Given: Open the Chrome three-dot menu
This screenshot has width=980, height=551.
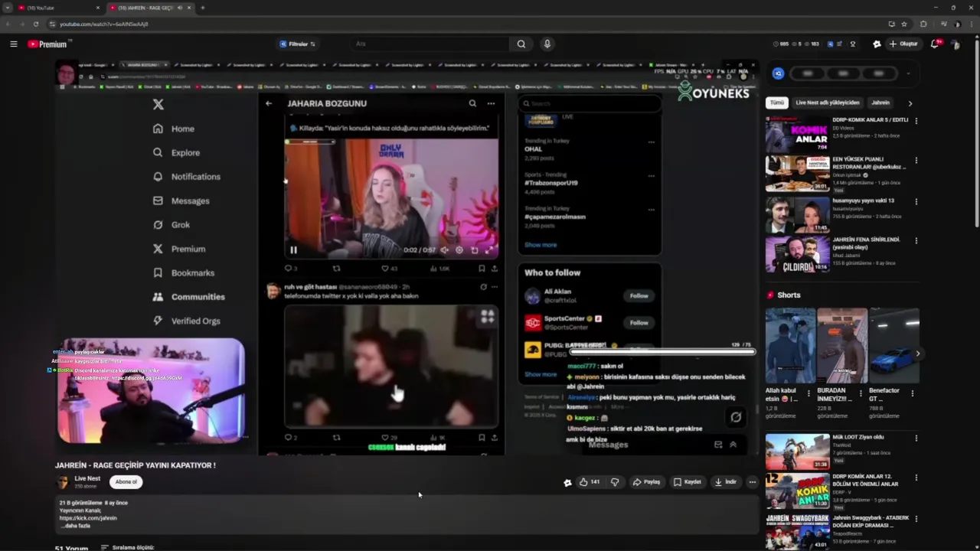Looking at the screenshot, I should [971, 24].
